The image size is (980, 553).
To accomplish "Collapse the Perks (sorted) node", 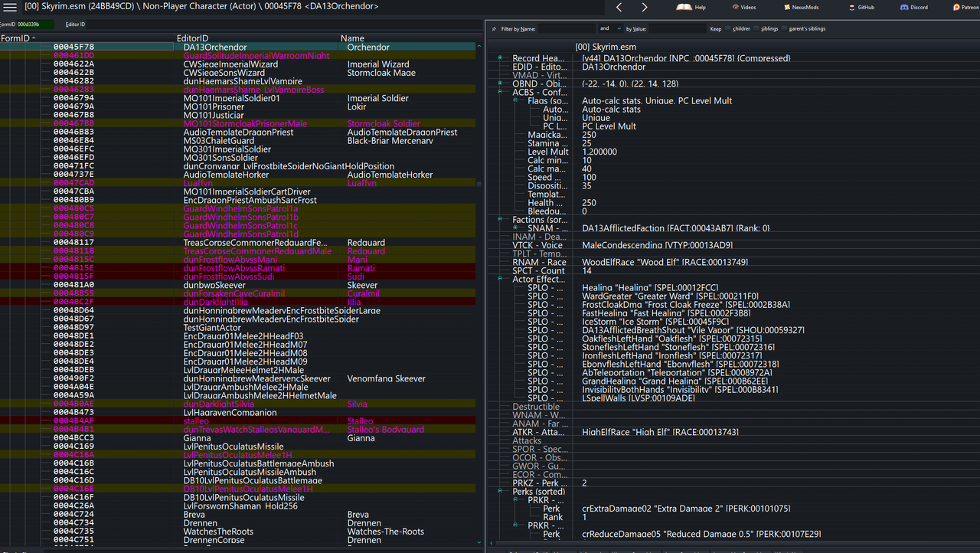I will click(x=500, y=491).
